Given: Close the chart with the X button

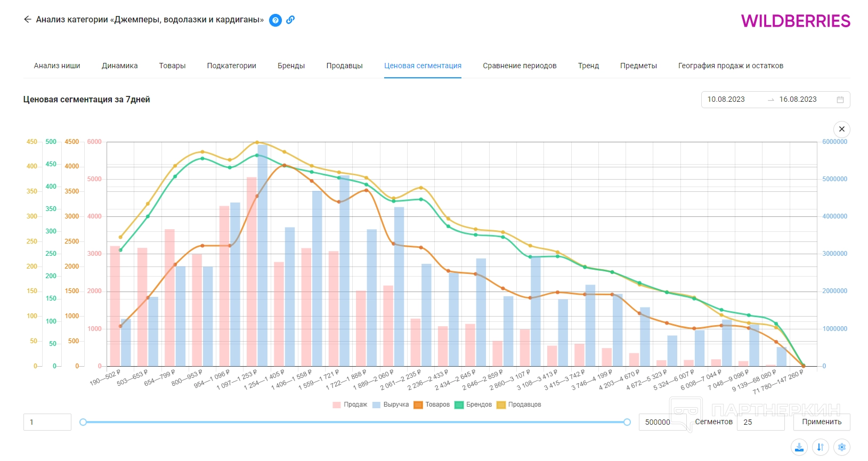Looking at the screenshot, I should (x=842, y=129).
